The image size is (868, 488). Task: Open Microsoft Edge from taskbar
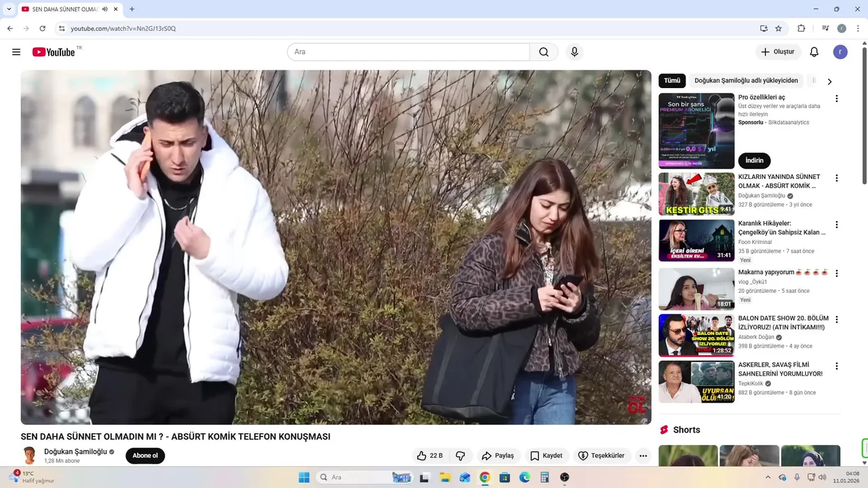[x=525, y=477]
